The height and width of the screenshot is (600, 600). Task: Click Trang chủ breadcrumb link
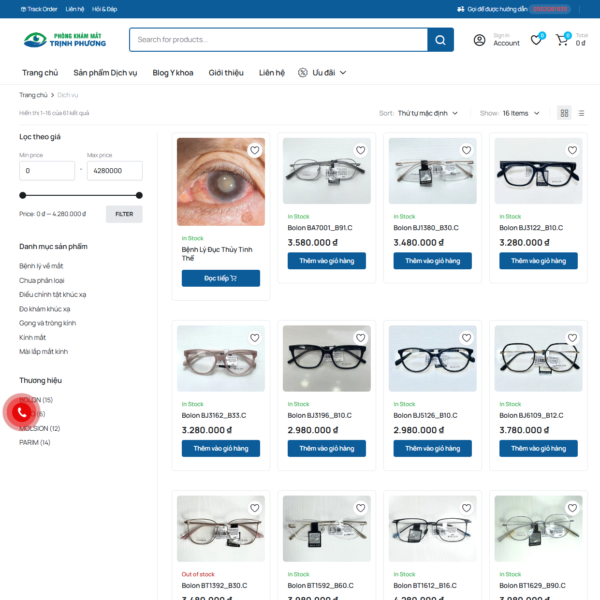[x=33, y=95]
